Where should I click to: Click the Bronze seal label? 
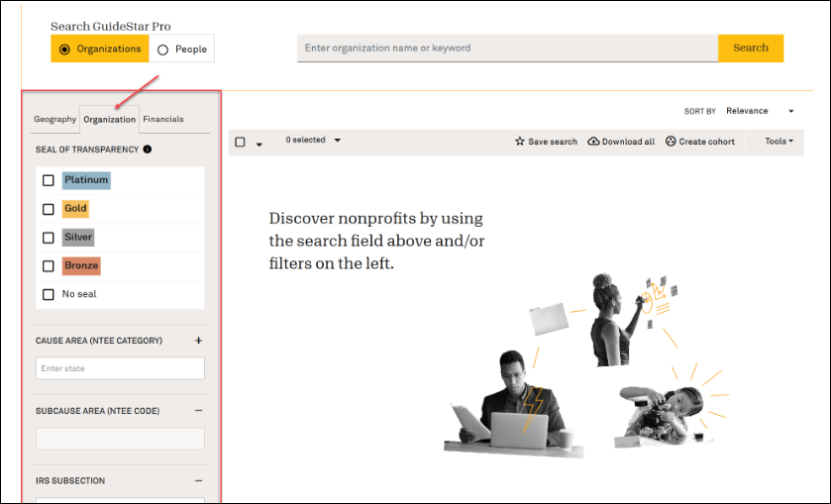81,265
